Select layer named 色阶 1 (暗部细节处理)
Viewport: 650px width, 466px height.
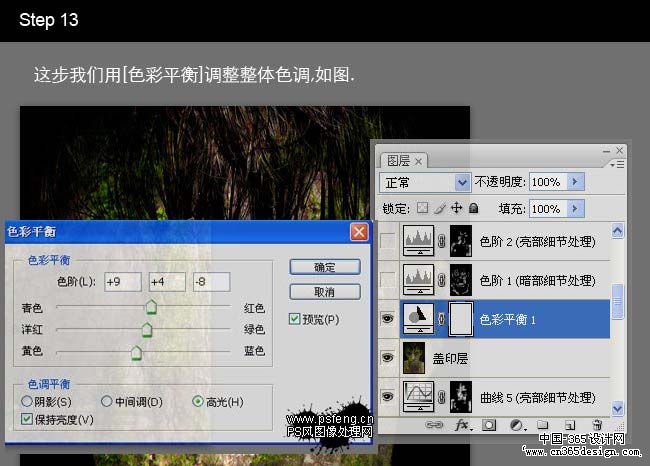tap(537, 281)
